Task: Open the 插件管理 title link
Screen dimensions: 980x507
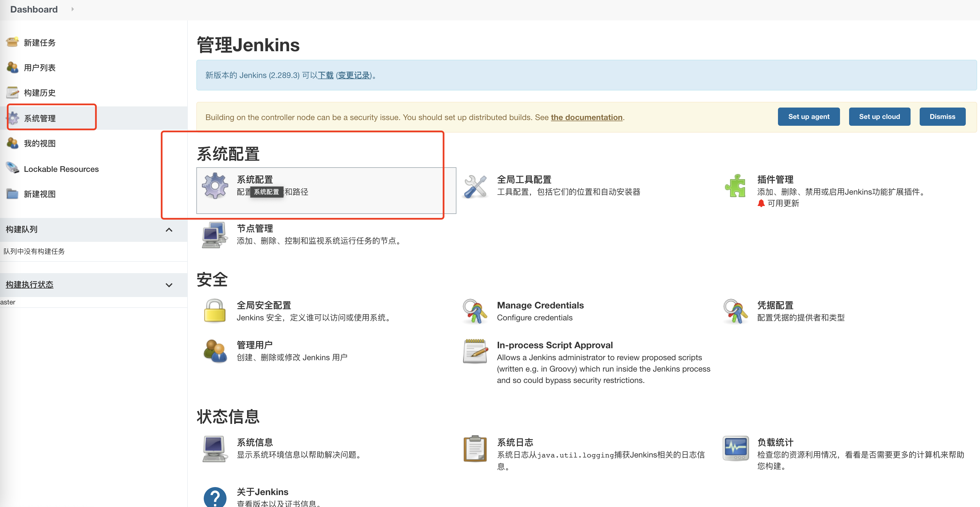Action: tap(775, 179)
